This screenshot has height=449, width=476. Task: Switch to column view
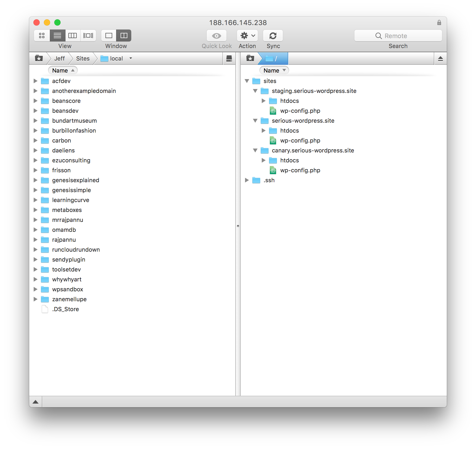coord(73,36)
